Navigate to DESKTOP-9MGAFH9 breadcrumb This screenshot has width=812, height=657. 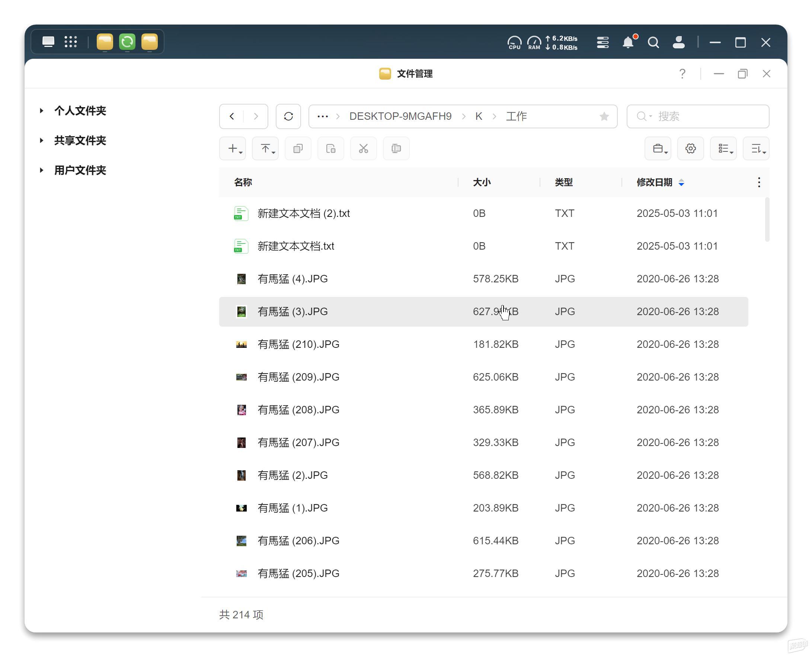point(400,116)
